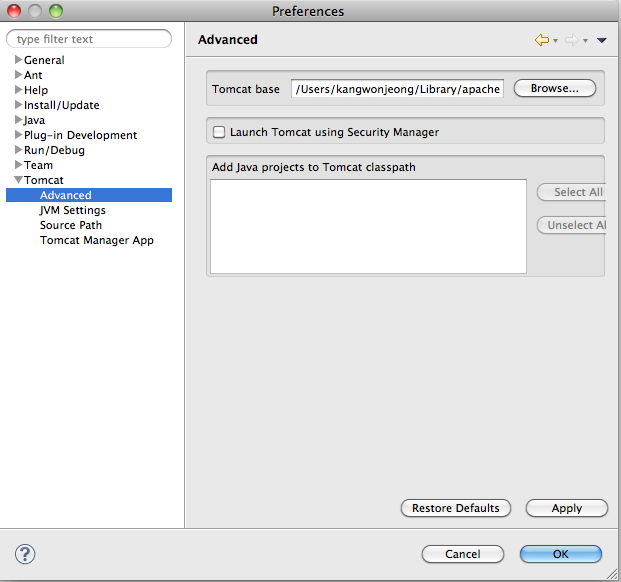Select the Advanced preferences page
Image resolution: width=621 pixels, height=582 pixels.
click(89, 195)
